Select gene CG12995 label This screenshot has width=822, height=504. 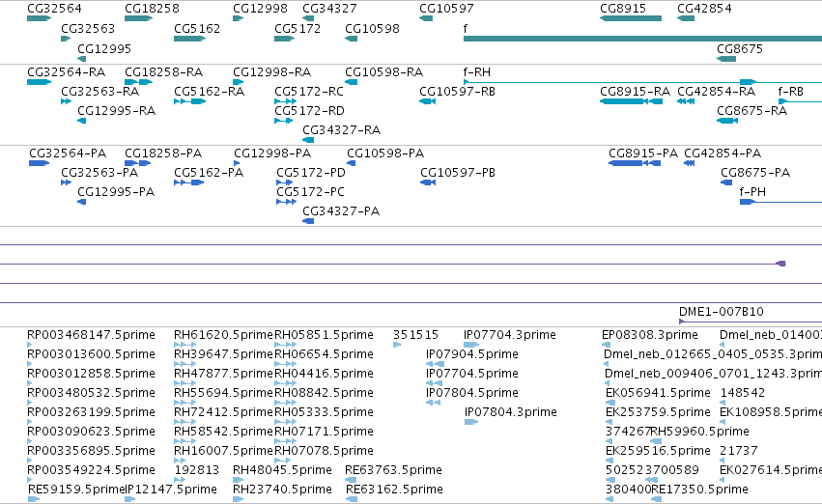click(104, 49)
